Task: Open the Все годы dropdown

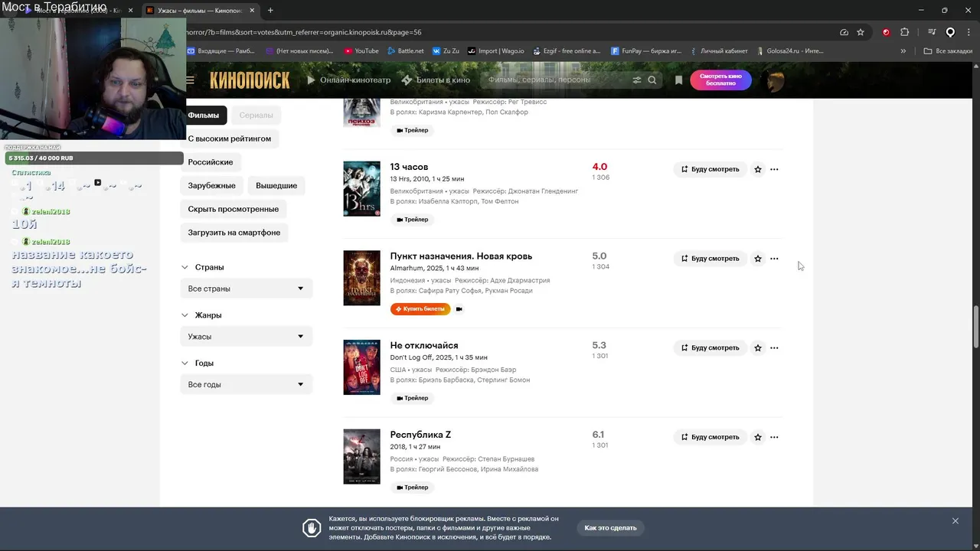Action: (x=247, y=384)
